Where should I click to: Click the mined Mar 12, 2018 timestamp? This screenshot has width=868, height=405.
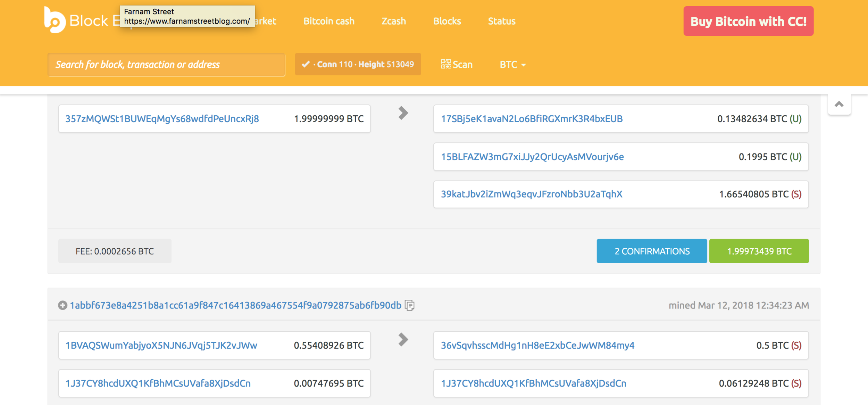coord(739,305)
